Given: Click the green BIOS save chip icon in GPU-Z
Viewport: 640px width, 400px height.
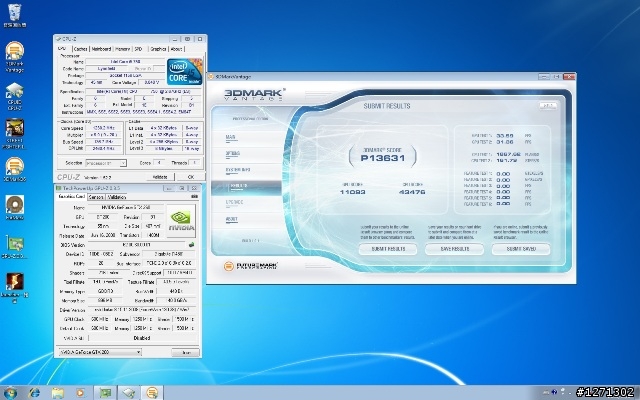Looking at the screenshot, I should point(191,245).
